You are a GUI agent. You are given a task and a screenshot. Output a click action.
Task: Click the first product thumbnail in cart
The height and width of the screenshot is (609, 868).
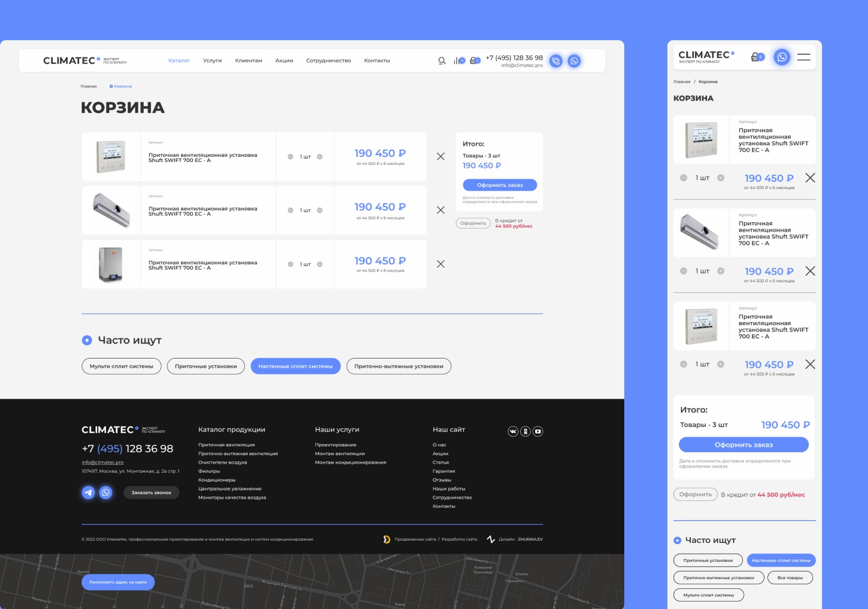click(110, 157)
